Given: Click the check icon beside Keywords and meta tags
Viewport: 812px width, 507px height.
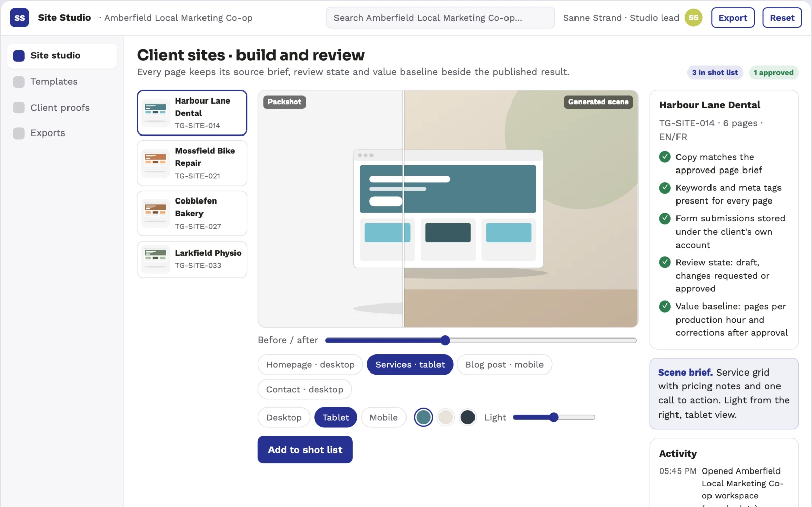Looking at the screenshot, I should (665, 188).
